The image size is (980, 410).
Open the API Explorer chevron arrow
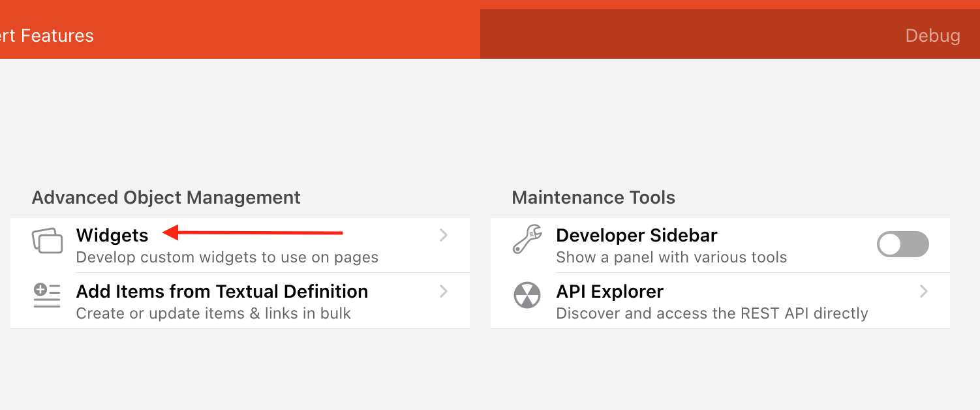coord(924,291)
